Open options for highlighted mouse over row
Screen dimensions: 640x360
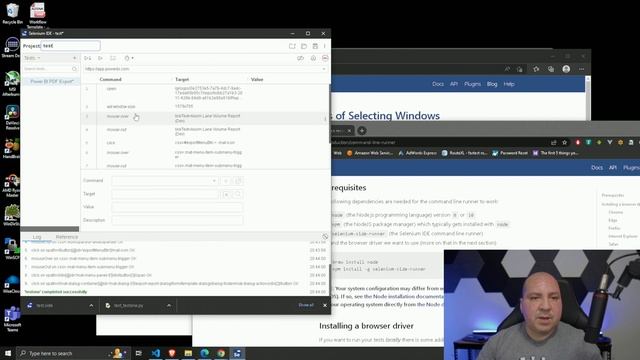(x=325, y=118)
